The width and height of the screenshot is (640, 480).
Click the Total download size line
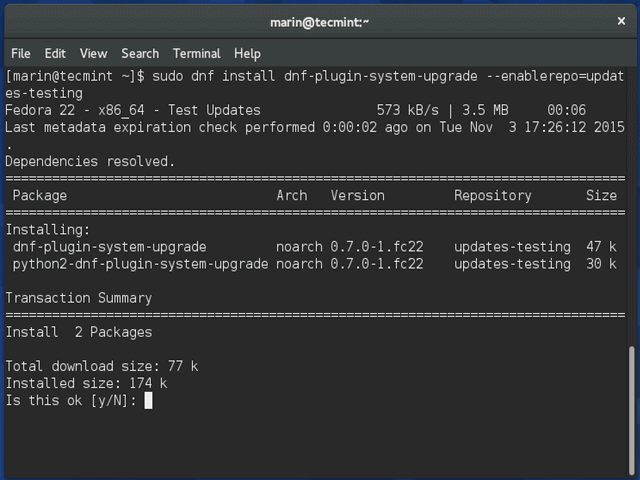click(x=102, y=366)
